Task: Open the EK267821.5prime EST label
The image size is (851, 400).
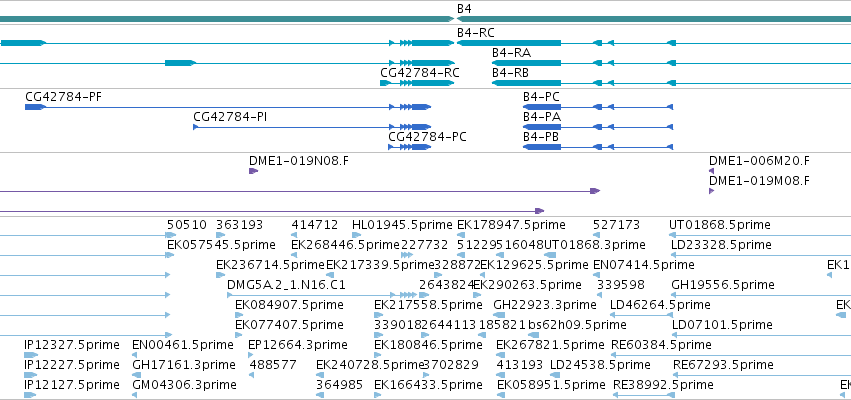Action: click(x=550, y=345)
